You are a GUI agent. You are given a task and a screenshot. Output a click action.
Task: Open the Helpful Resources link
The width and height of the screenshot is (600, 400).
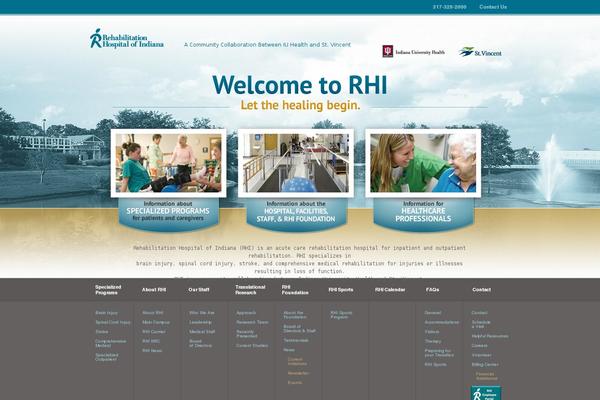490,336
